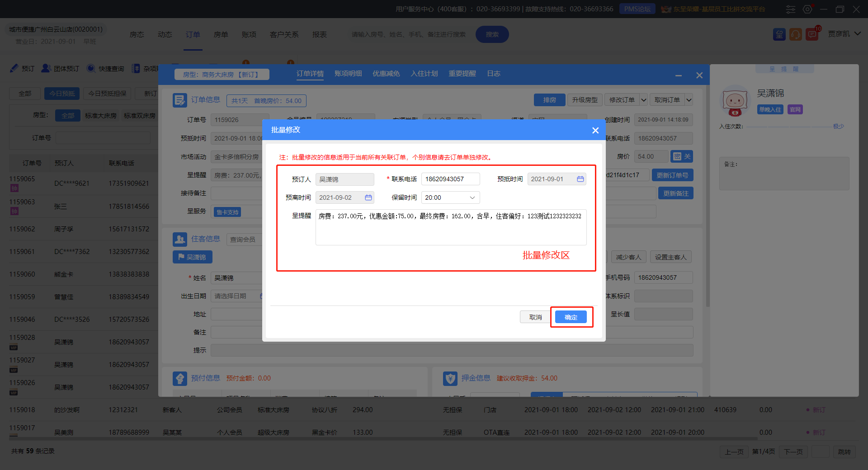Image resolution: width=868 pixels, height=470 pixels.
Task: Filter by 标准大床房 room type
Action: 101,116
